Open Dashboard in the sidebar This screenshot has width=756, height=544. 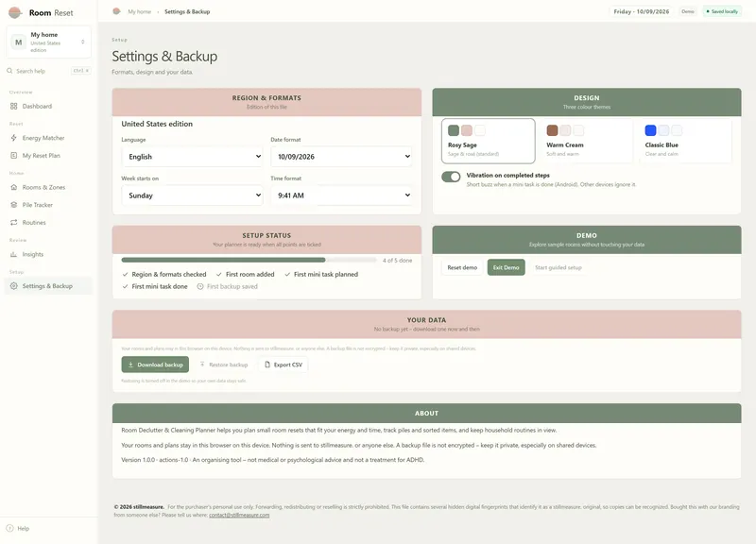48,106
